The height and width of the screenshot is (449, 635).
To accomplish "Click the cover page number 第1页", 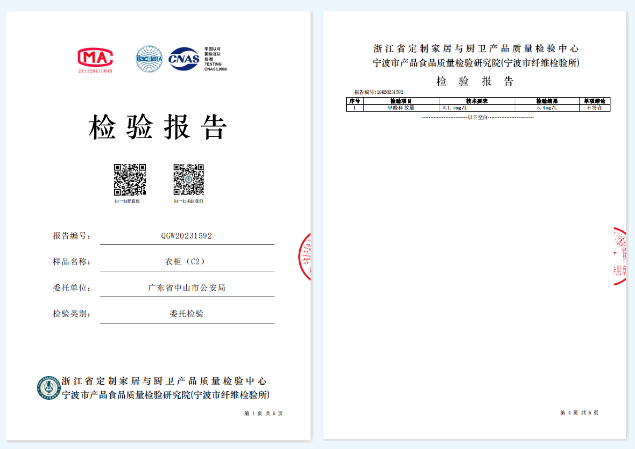I will 252,413.
